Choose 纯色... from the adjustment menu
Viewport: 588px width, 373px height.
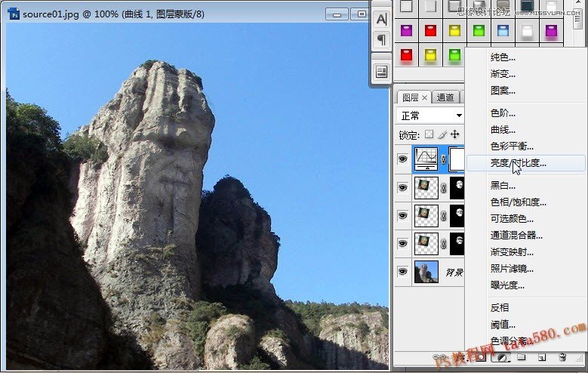pos(503,57)
